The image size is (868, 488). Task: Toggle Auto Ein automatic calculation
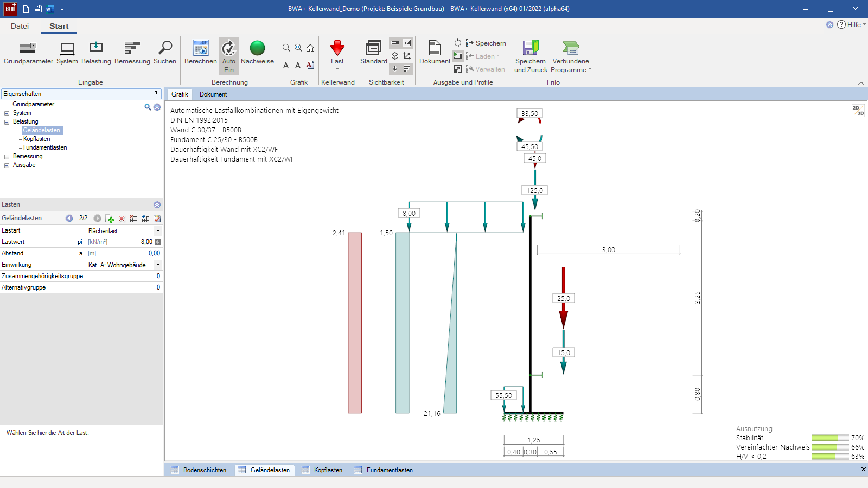pyautogui.click(x=229, y=56)
